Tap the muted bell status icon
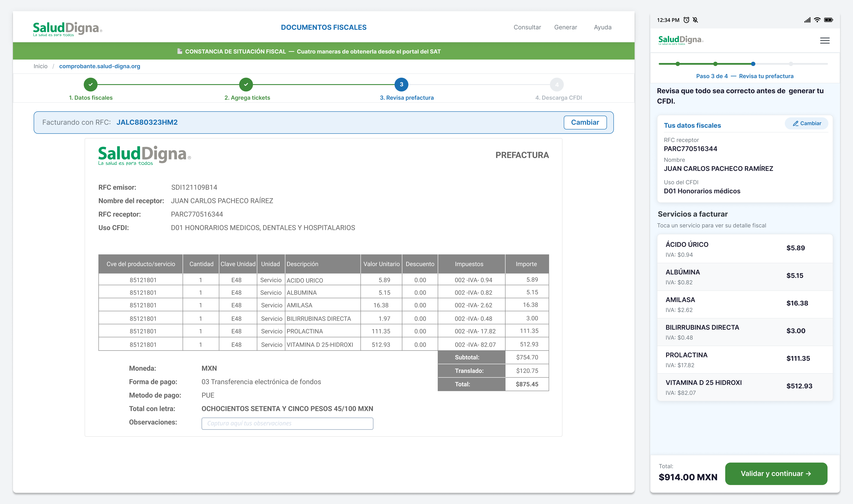This screenshot has width=853, height=504. [695, 20]
